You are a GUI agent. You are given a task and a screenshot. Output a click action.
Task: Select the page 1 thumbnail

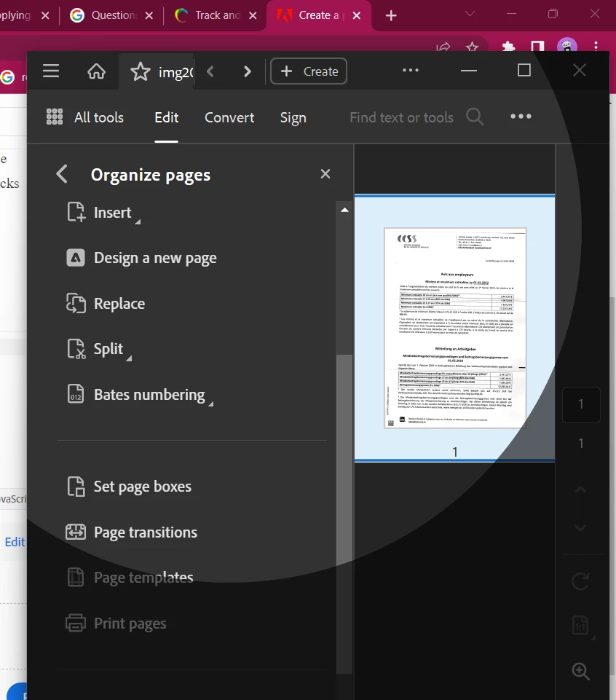coord(455,328)
